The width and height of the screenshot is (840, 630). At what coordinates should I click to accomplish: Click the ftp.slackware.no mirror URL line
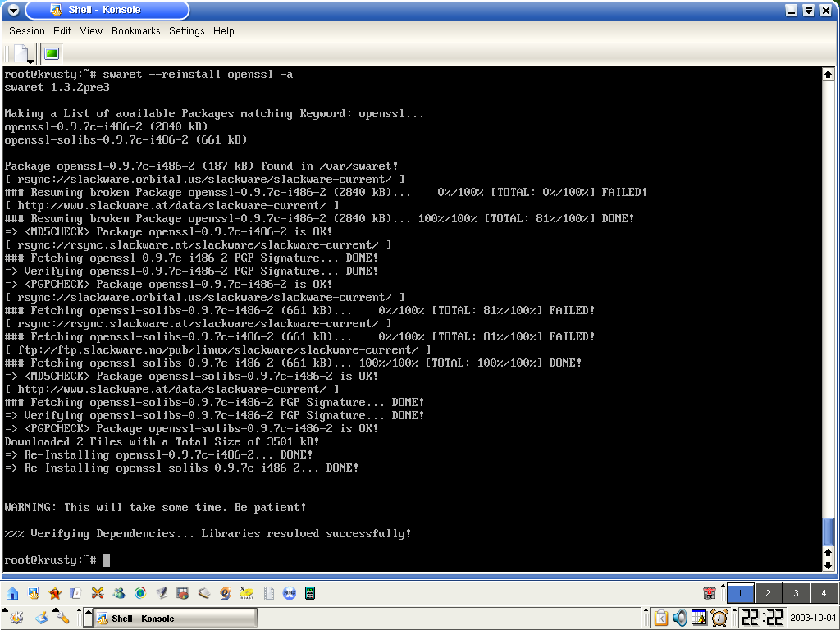click(218, 349)
